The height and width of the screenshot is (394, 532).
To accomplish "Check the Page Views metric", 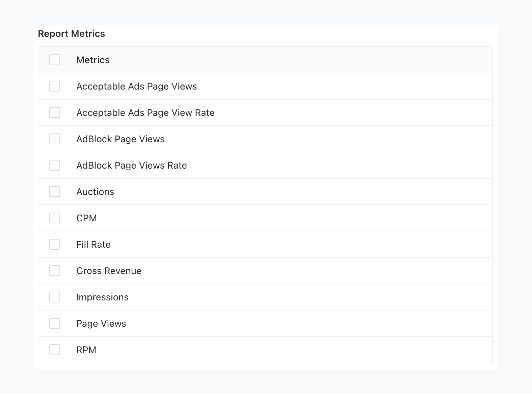I will pos(54,323).
